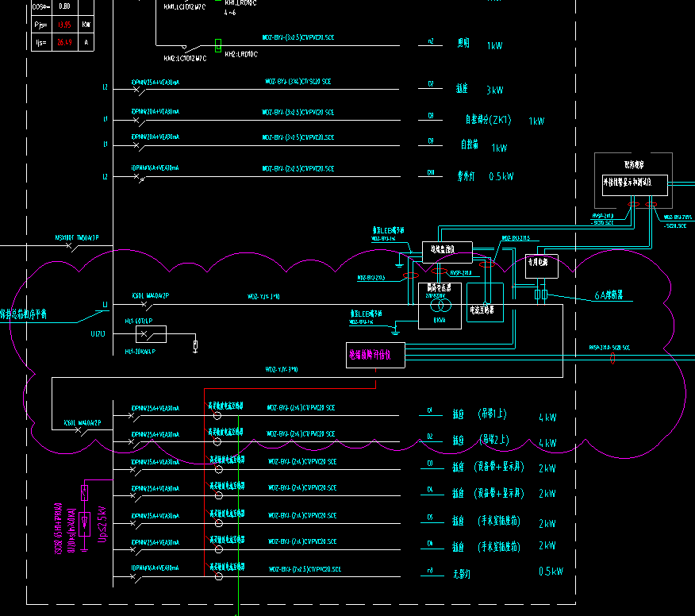Click the D7 circuit number
Viewport: 695px width, 616px height.
point(430,84)
